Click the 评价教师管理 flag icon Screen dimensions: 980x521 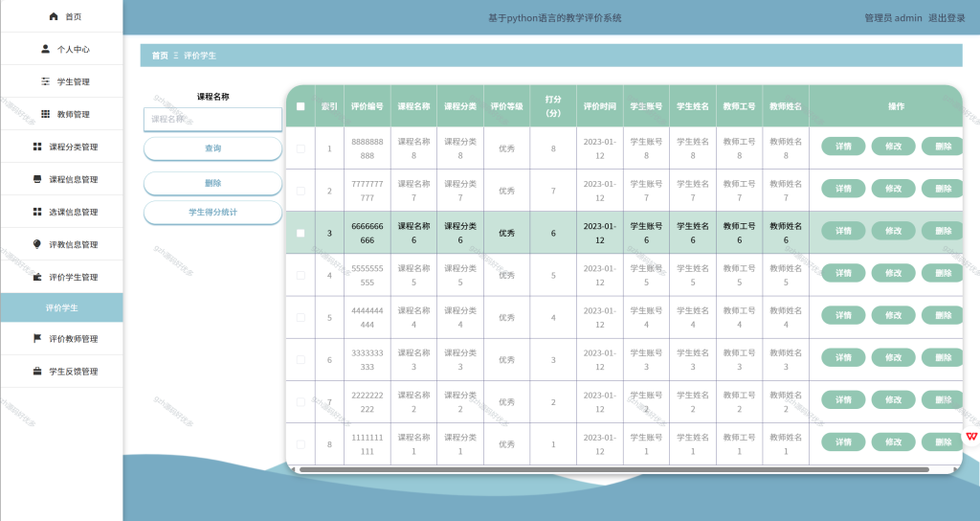[37, 338]
